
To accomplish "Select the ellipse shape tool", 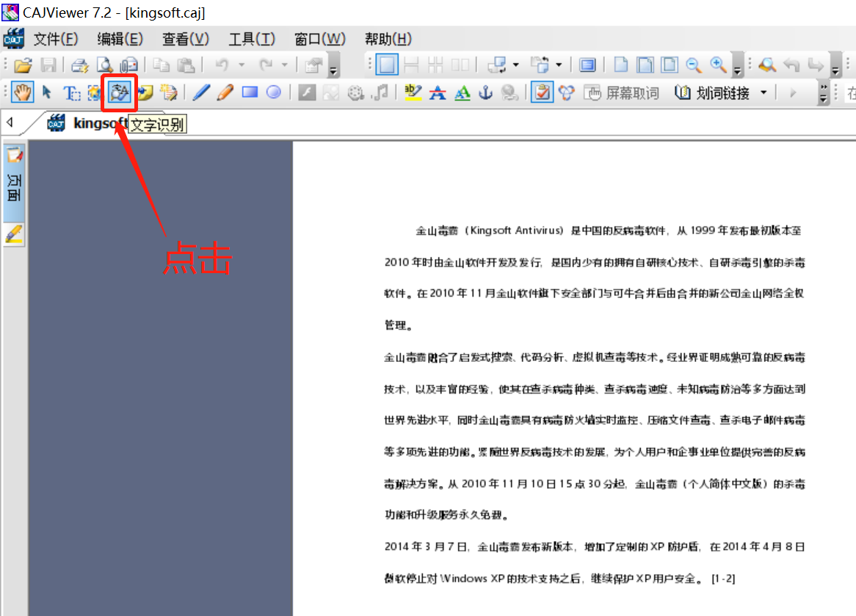I will [274, 93].
